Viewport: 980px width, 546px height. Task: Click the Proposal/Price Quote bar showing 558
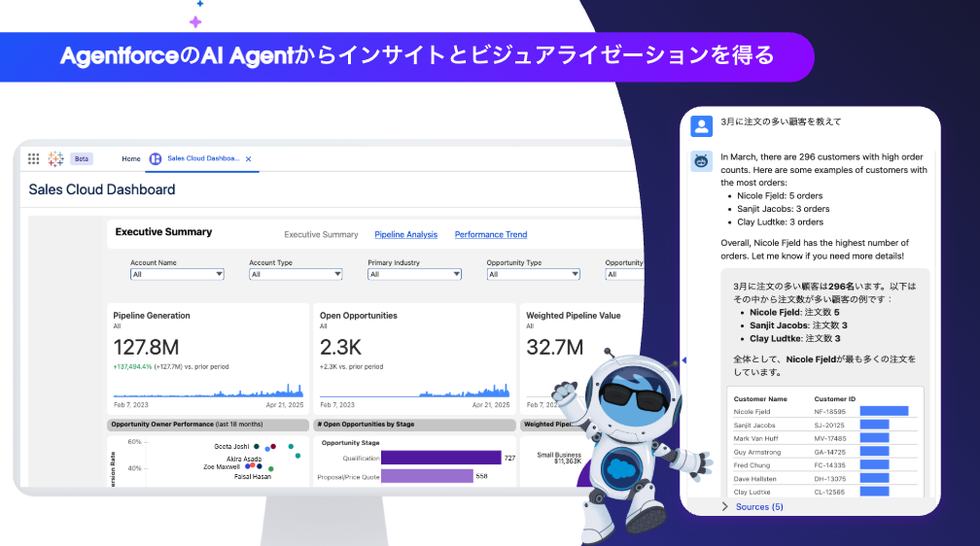coord(427,476)
